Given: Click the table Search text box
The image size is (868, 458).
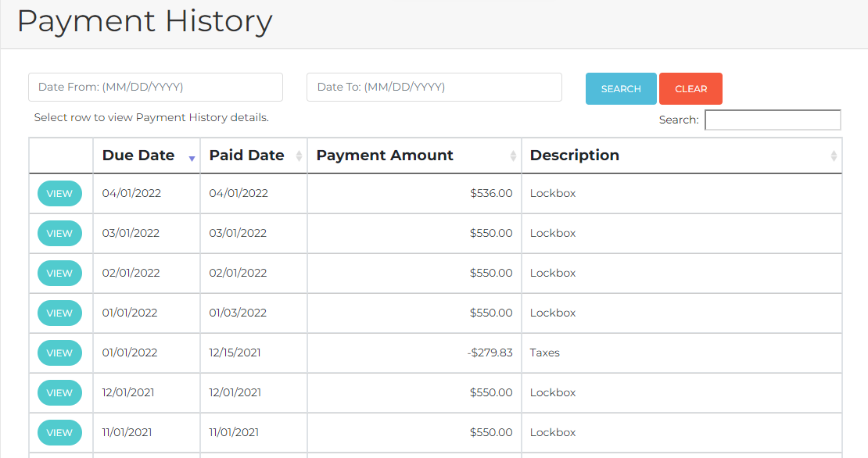Looking at the screenshot, I should pos(773,120).
